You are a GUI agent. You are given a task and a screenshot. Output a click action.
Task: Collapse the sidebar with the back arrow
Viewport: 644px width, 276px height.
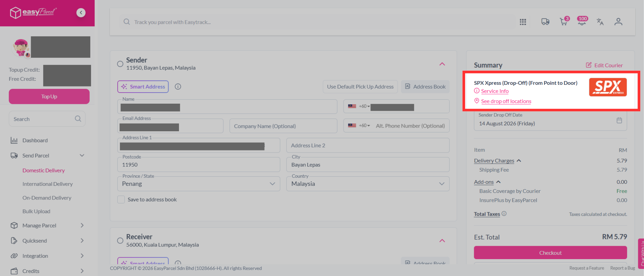81,12
